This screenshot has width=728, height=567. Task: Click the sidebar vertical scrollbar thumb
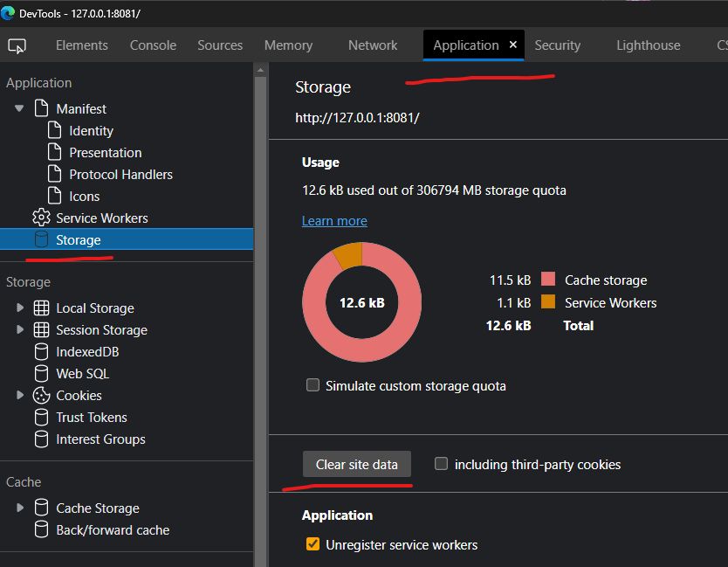pos(260,321)
